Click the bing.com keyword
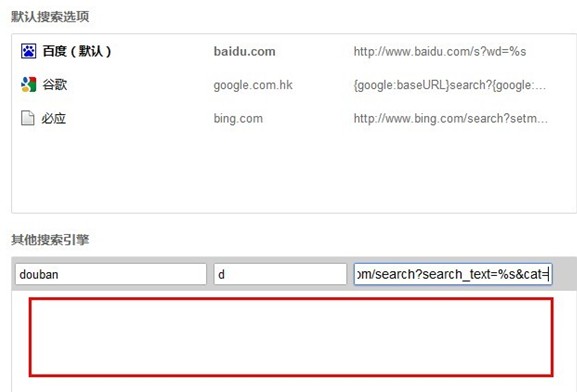The width and height of the screenshot is (577, 392). click(238, 119)
